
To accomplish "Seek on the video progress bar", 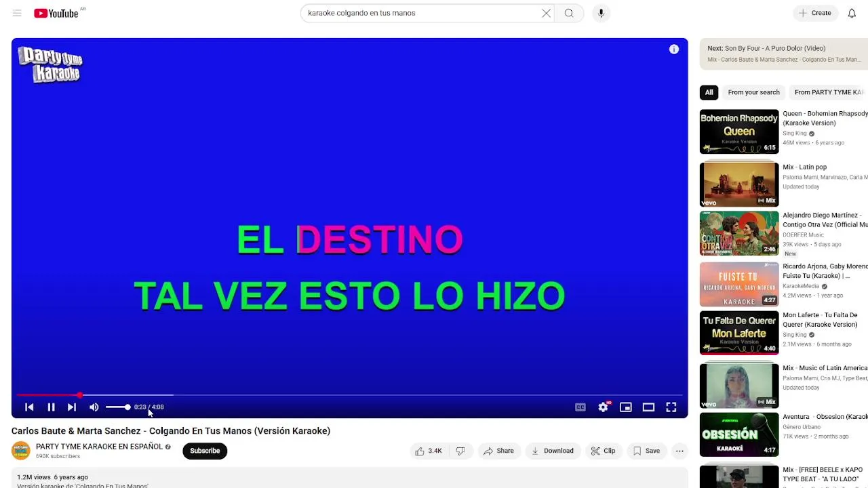I will click(349, 394).
